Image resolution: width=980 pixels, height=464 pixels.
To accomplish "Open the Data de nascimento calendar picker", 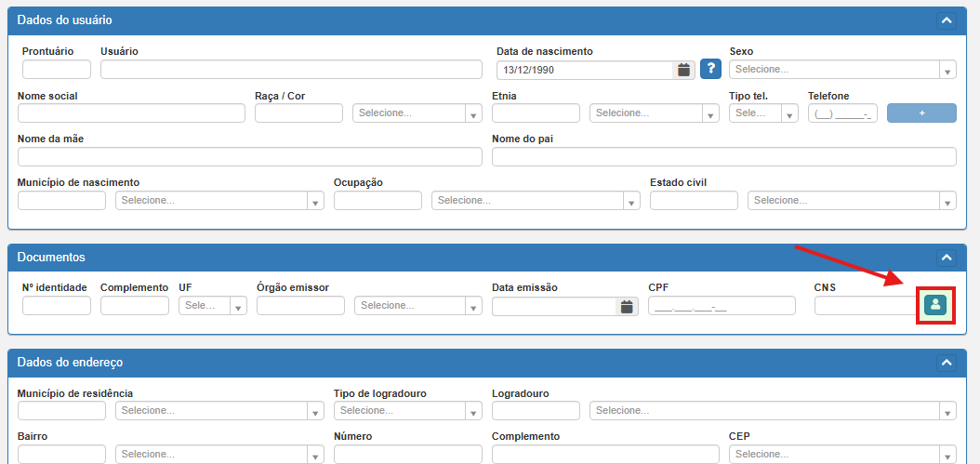I will click(x=683, y=70).
